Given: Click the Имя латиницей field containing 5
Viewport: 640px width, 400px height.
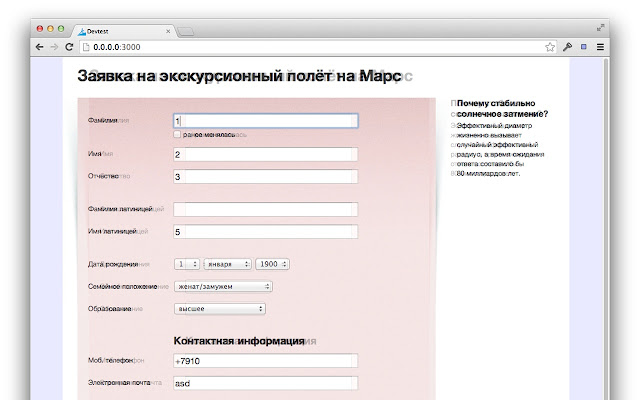Looking at the screenshot, I should [265, 231].
